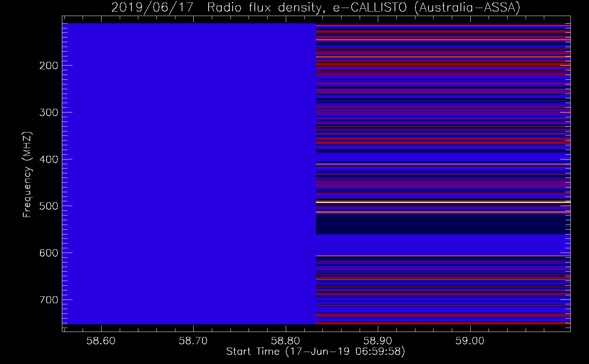The image size is (589, 364).
Task: Click the bright yellow spectral line near 490 MHz
Action: click(443, 202)
